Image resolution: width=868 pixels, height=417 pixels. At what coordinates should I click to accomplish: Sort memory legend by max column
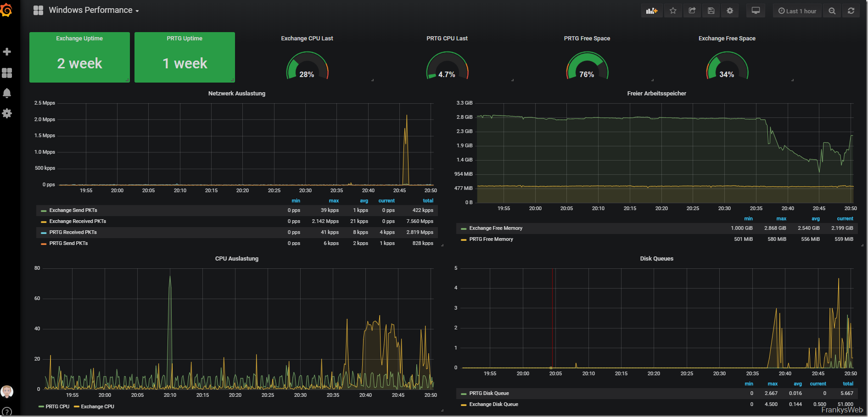781,218
